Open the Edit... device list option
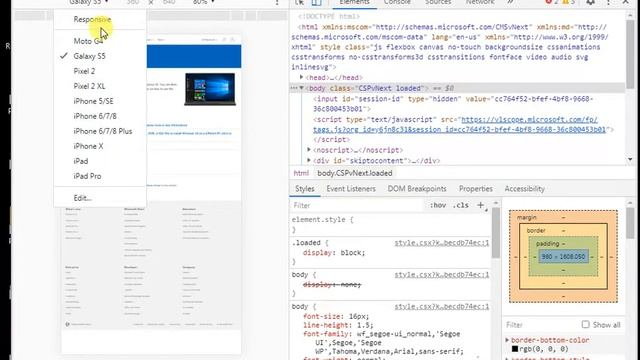 click(82, 198)
